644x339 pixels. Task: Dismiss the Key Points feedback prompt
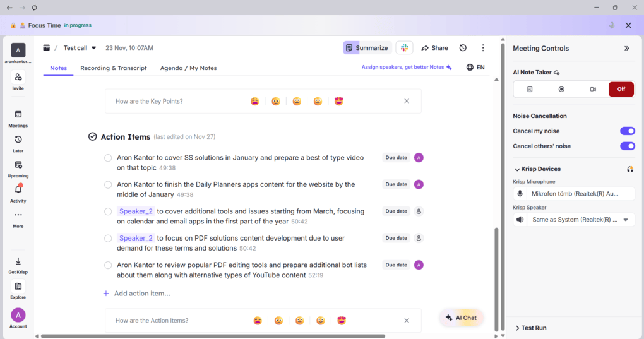tap(407, 101)
